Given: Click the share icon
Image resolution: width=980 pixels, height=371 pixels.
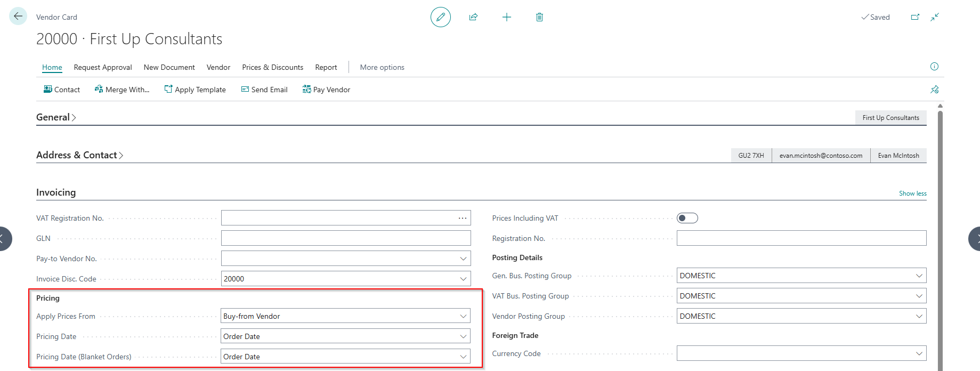Looking at the screenshot, I should (473, 17).
